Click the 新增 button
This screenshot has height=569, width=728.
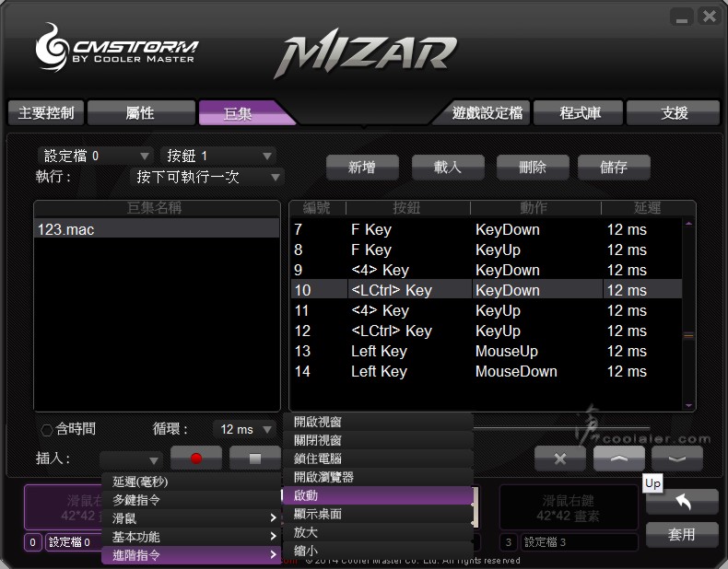coord(362,167)
